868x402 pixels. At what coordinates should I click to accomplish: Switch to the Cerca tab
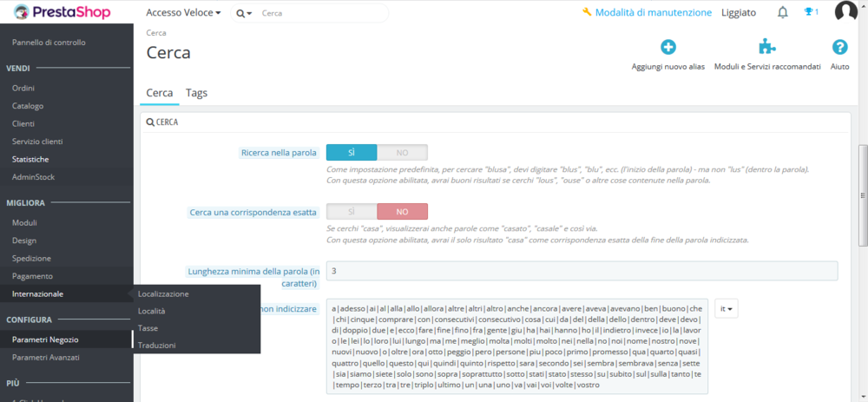tap(160, 93)
